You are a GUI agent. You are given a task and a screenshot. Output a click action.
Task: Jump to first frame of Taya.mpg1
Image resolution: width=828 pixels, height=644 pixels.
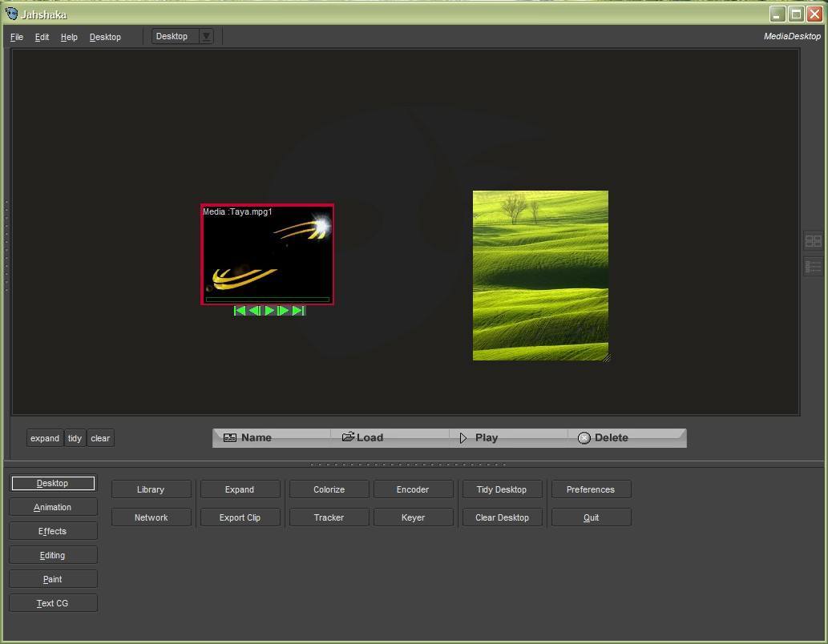pos(240,311)
